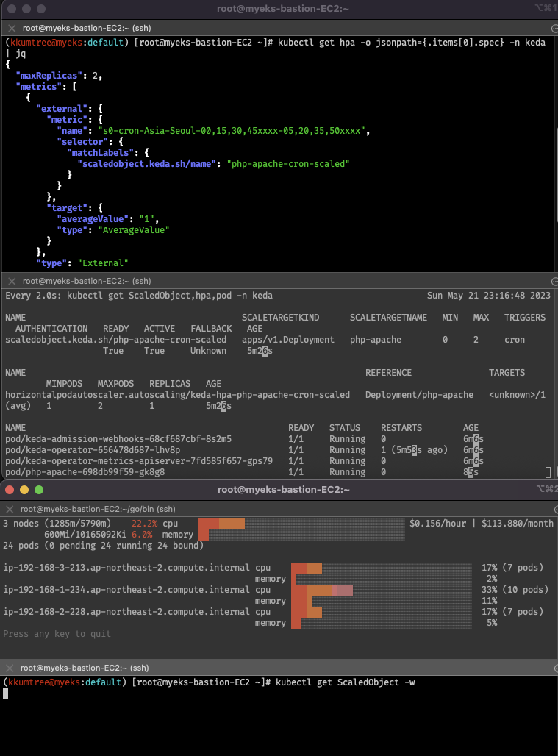Click the cluster-wide cpu usage bar
Image resolution: width=558 pixels, height=756 pixels.
[301, 524]
